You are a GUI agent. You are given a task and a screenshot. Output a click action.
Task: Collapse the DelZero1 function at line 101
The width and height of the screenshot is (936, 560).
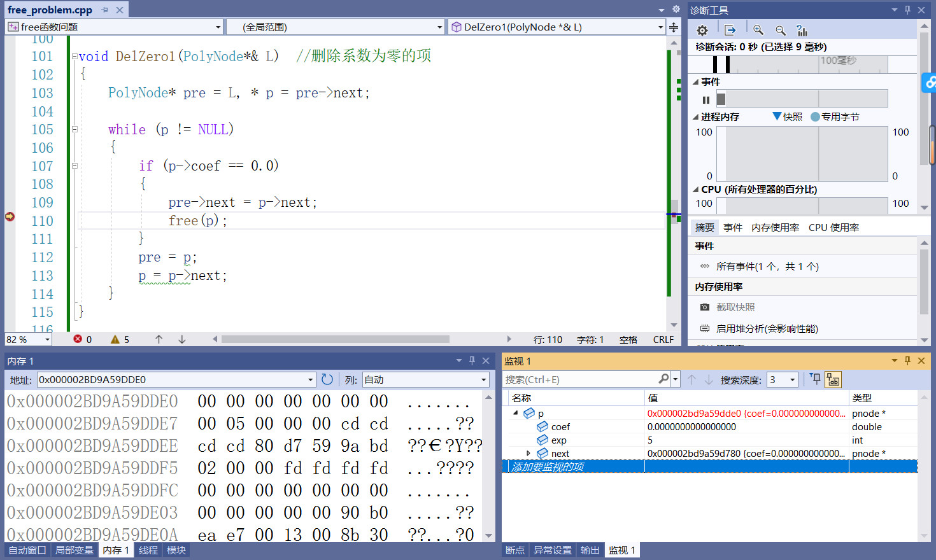(74, 56)
